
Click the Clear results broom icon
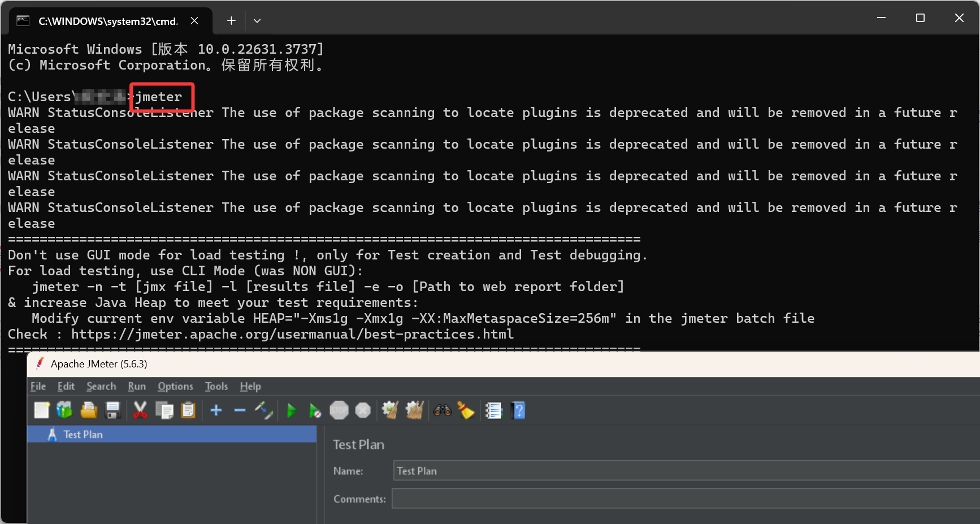point(391,410)
